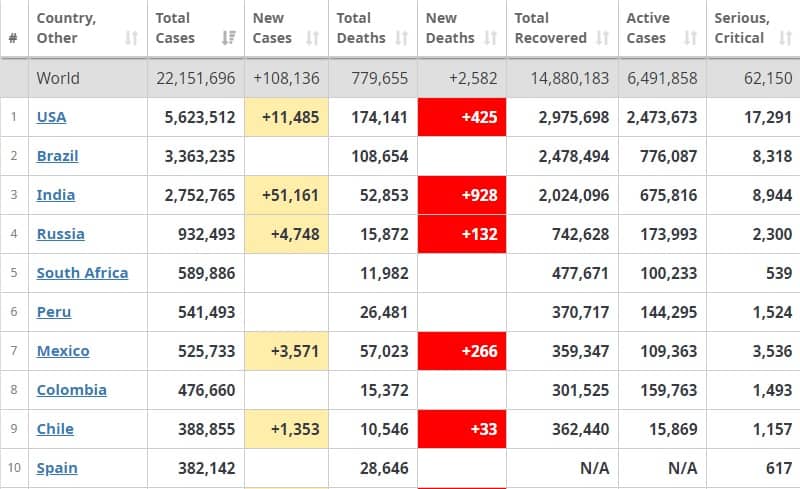The image size is (800, 489).
Task: Open the USA country link
Action: [52, 117]
